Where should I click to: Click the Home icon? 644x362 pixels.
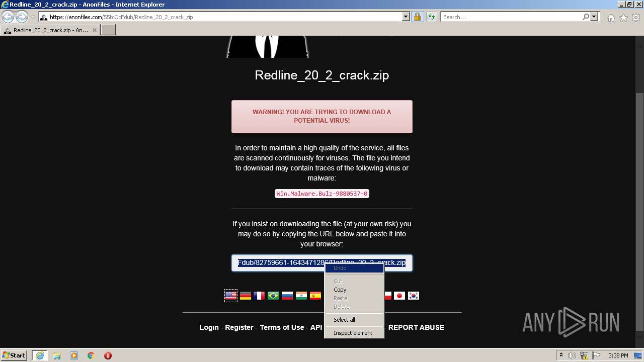[x=611, y=18]
